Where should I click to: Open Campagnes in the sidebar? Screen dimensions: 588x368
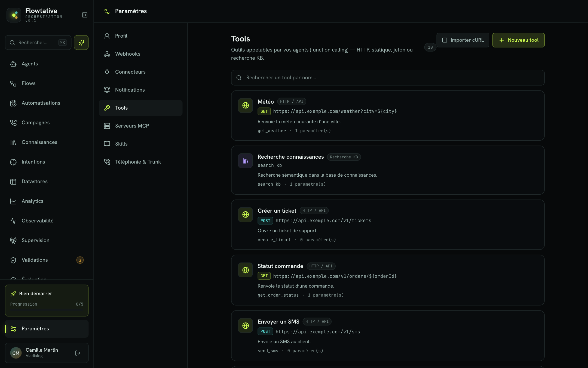coord(47,123)
